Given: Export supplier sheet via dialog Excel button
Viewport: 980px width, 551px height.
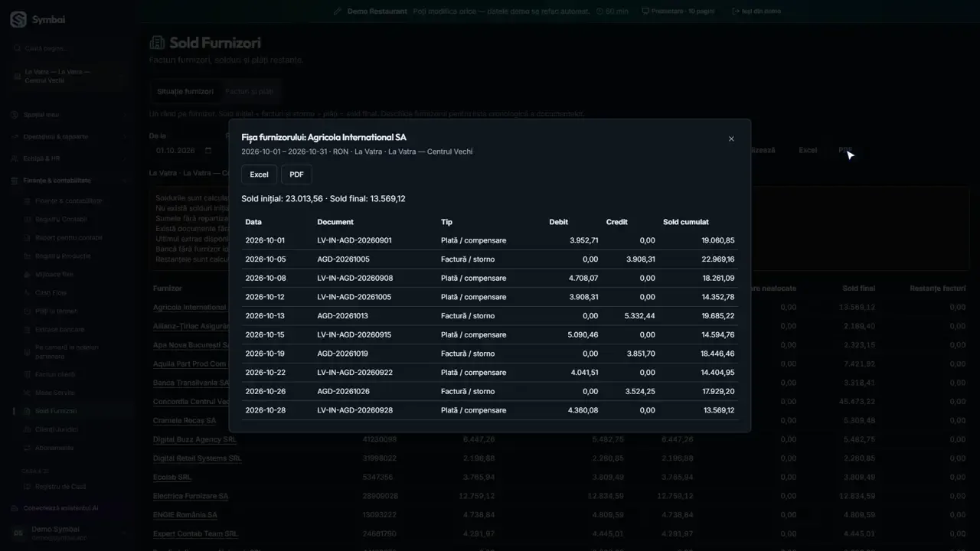Looking at the screenshot, I should (259, 174).
